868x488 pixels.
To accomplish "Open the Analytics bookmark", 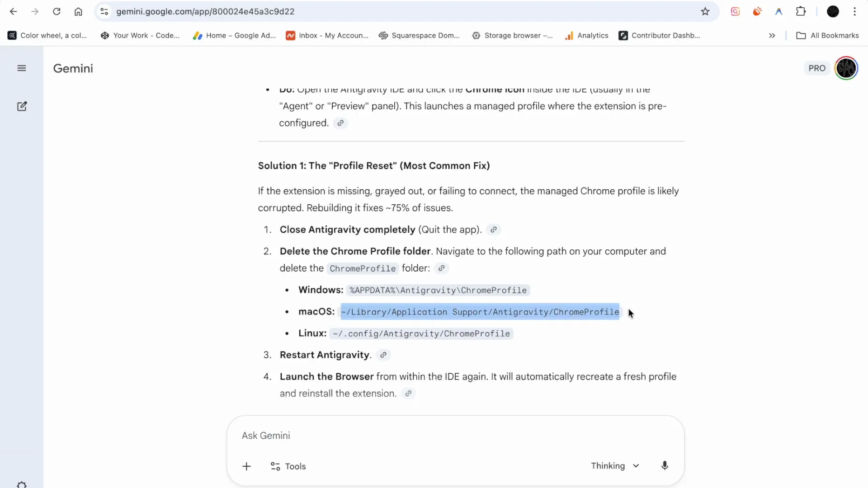I will 586,35.
